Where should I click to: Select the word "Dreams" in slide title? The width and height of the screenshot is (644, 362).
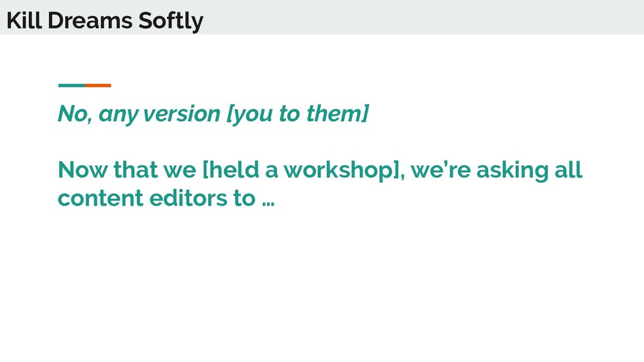click(90, 20)
